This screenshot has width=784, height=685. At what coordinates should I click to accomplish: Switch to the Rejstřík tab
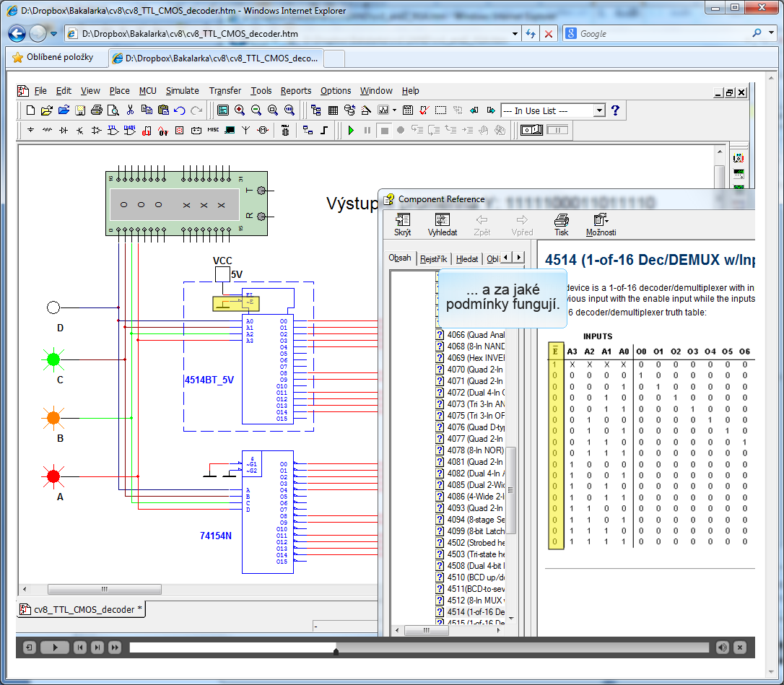coord(433,259)
